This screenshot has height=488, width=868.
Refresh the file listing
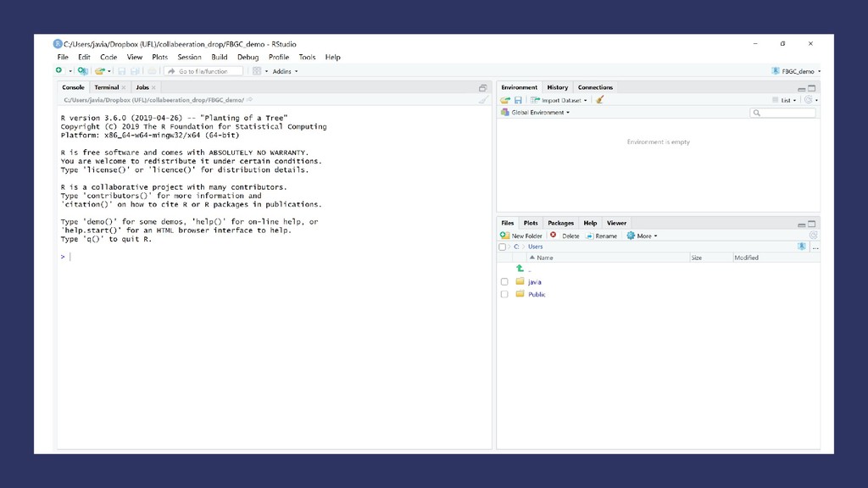813,236
